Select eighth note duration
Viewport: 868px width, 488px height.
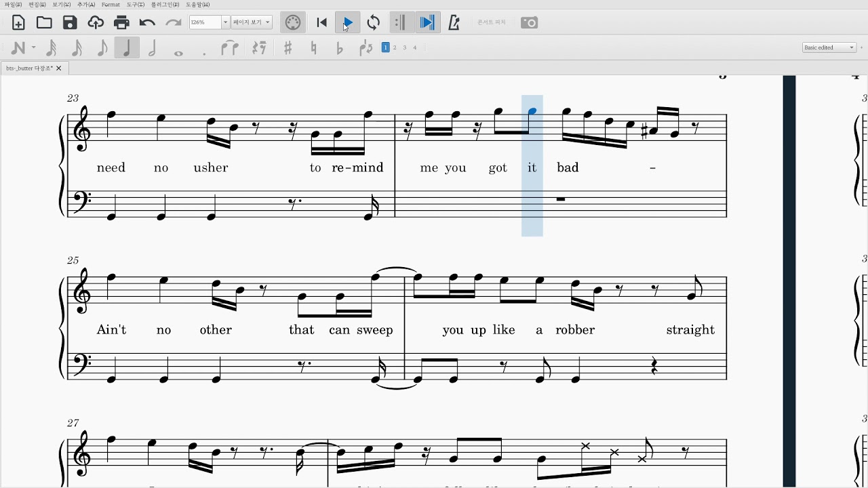(x=102, y=48)
